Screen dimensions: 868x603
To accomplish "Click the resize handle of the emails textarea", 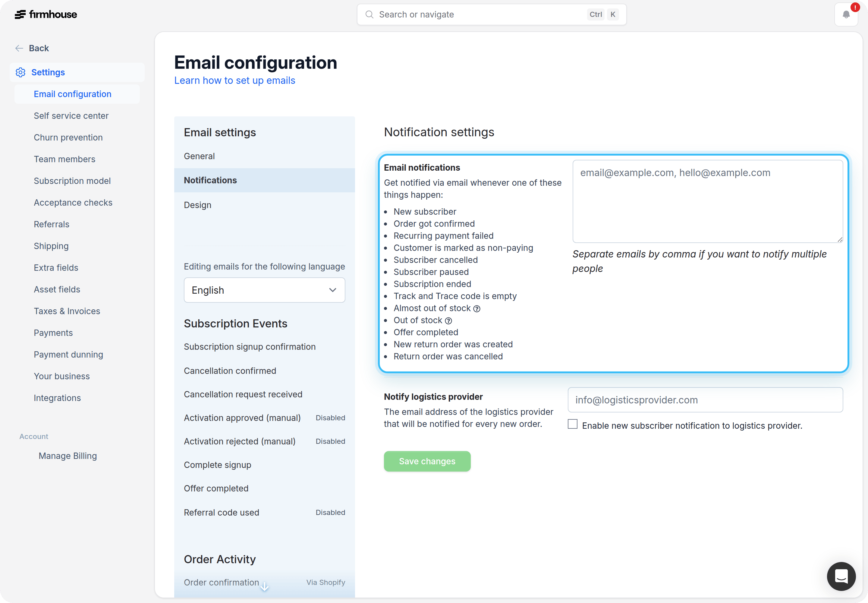I will [x=840, y=239].
